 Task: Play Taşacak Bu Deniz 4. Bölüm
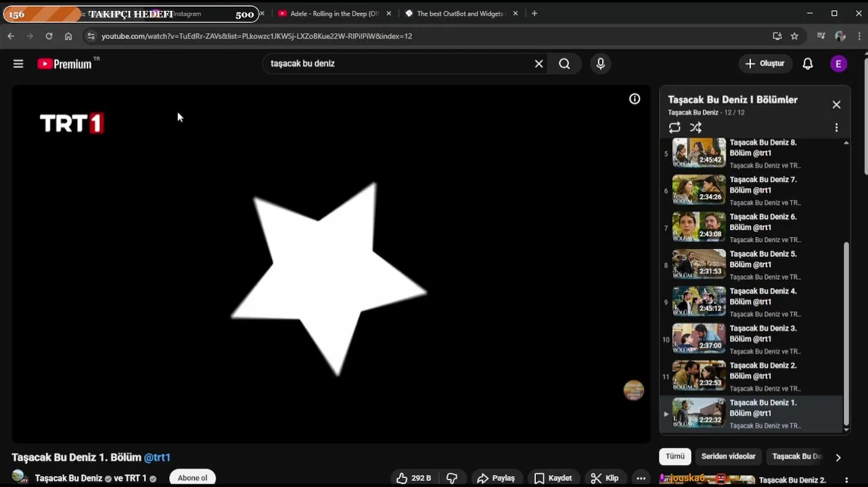[x=751, y=302]
